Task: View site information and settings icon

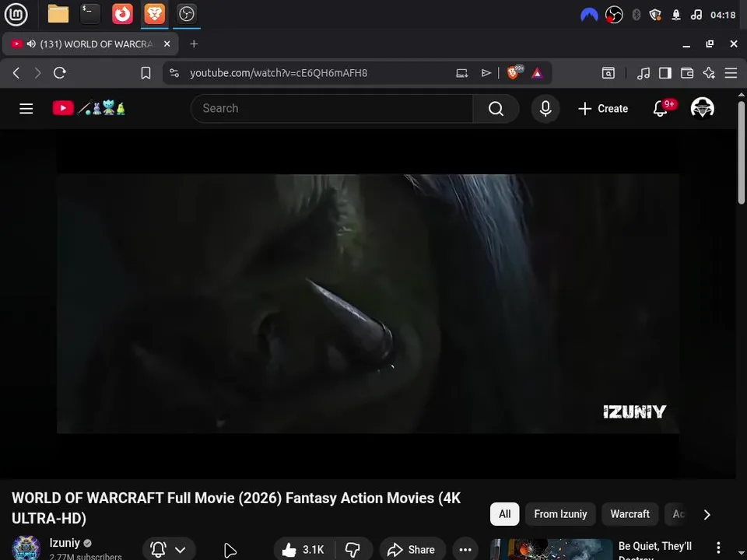Action: (174, 73)
